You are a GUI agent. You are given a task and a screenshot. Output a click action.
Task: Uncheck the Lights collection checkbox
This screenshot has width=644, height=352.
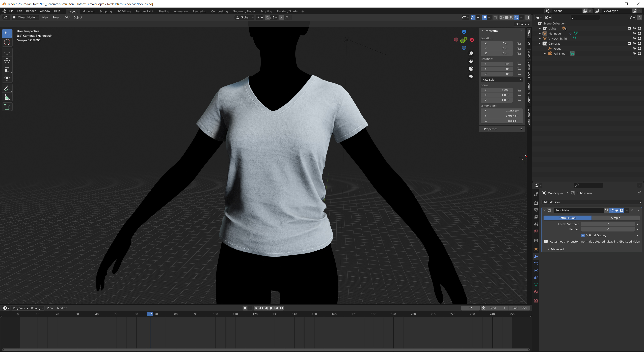(x=629, y=28)
